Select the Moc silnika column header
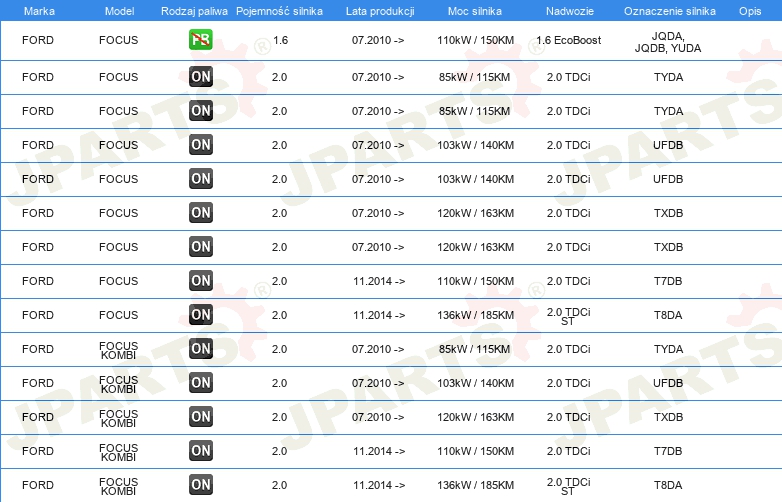Viewport: 782px width, 502px height. 475,11
